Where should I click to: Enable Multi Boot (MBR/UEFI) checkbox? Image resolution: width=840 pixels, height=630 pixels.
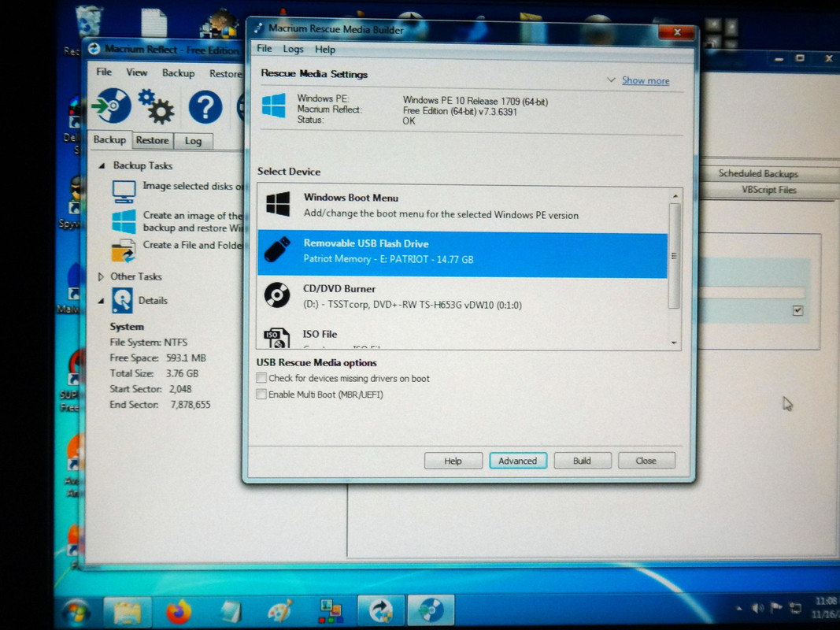pos(261,395)
